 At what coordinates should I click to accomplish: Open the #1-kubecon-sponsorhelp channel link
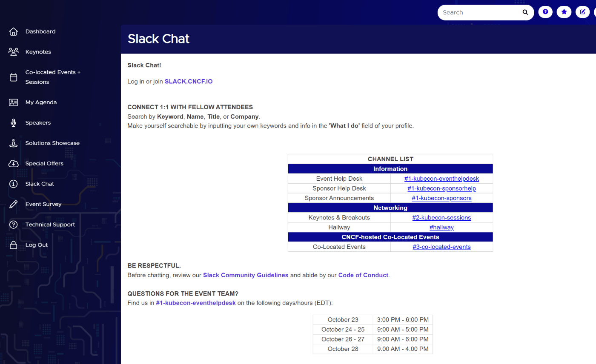(441, 188)
